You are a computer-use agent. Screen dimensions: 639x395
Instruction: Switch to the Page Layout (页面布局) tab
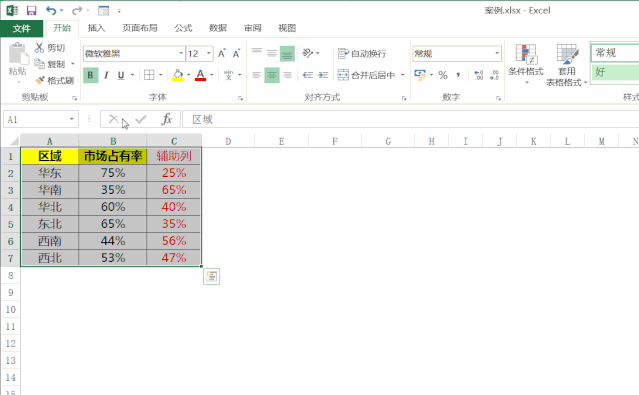[140, 28]
